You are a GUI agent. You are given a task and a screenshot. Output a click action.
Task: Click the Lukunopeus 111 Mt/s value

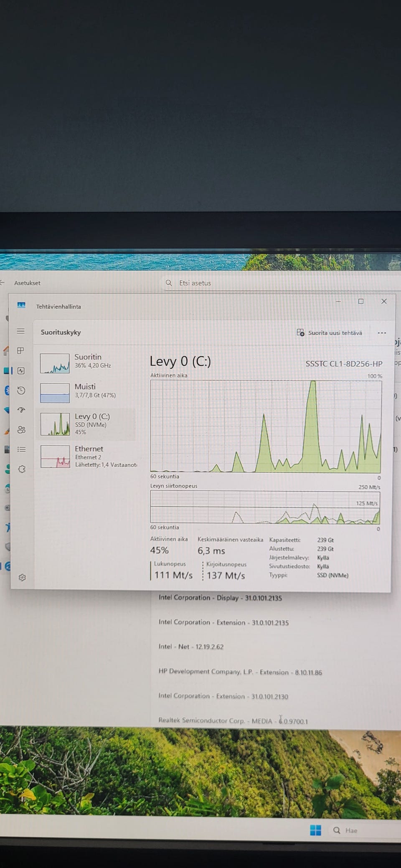pos(173,575)
